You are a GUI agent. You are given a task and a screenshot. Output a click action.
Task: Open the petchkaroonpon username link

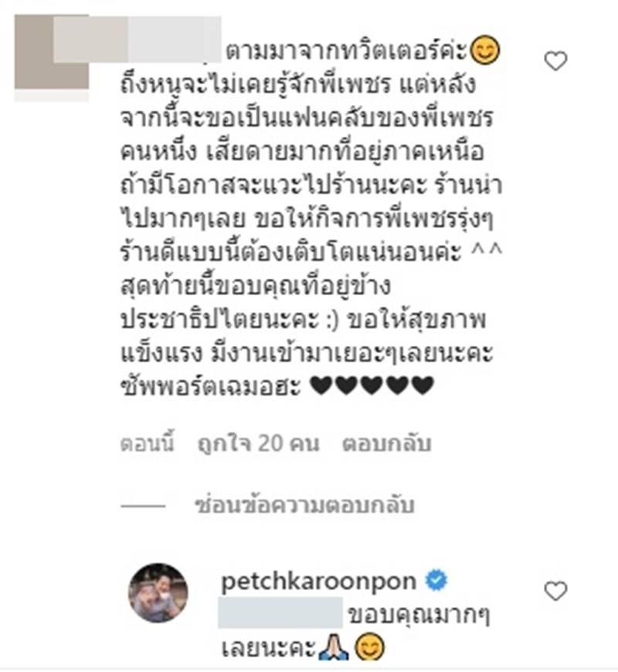318,582
